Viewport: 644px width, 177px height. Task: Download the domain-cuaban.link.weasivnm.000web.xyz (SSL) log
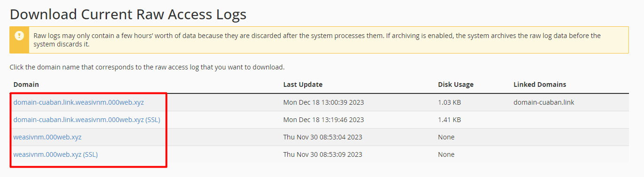(x=87, y=120)
